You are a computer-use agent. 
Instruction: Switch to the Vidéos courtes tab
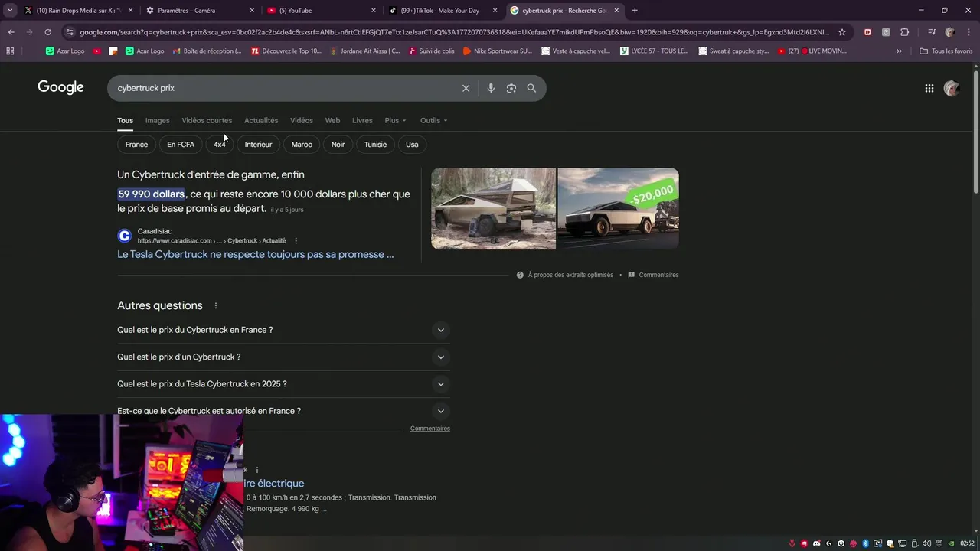(x=207, y=120)
